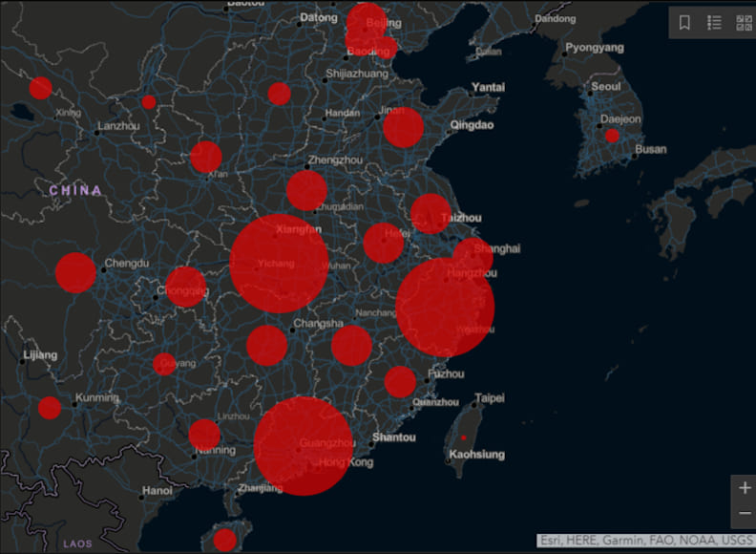The image size is (756, 554).
Task: Select the large red circle over Guangzhou
Action: point(304,446)
